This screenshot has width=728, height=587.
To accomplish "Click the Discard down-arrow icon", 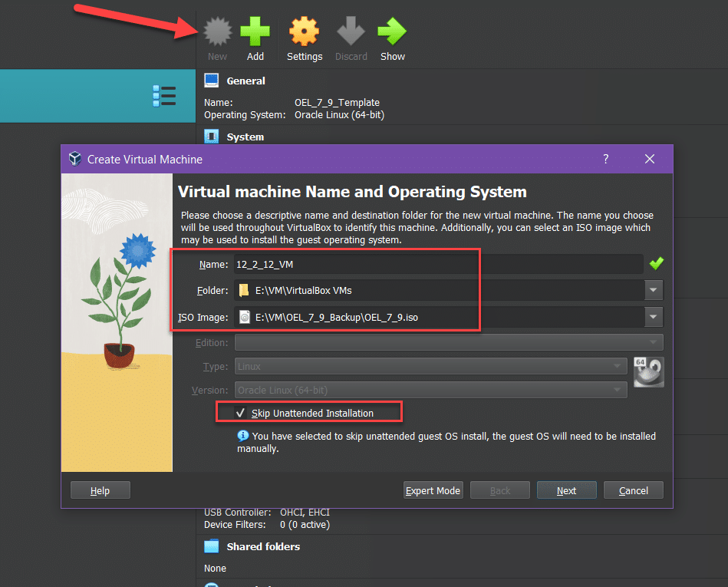I will tap(351, 33).
